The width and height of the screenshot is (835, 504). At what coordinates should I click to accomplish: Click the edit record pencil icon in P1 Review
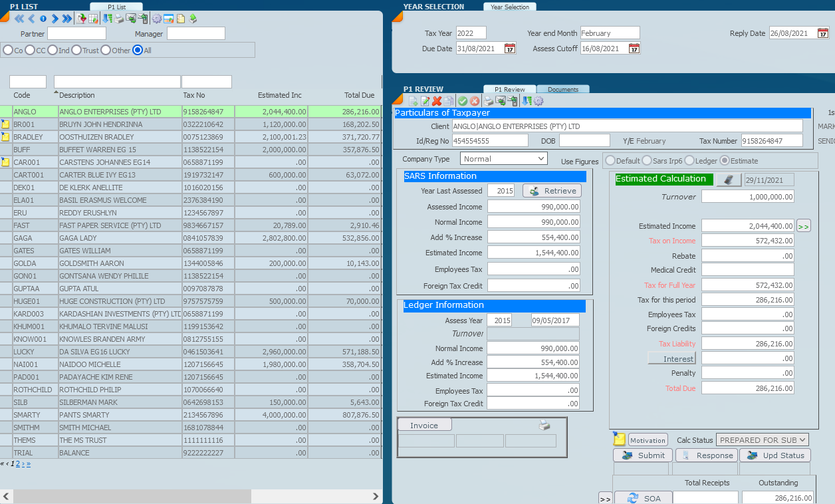pos(425,101)
